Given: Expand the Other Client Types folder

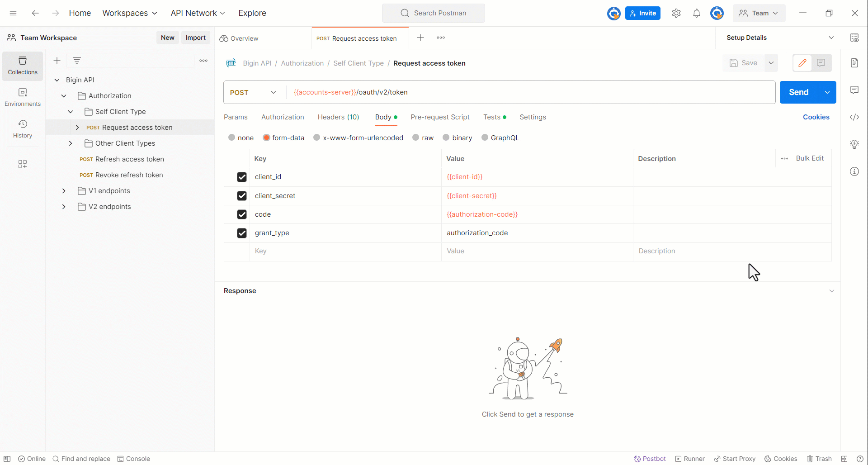Looking at the screenshot, I should pos(71,143).
